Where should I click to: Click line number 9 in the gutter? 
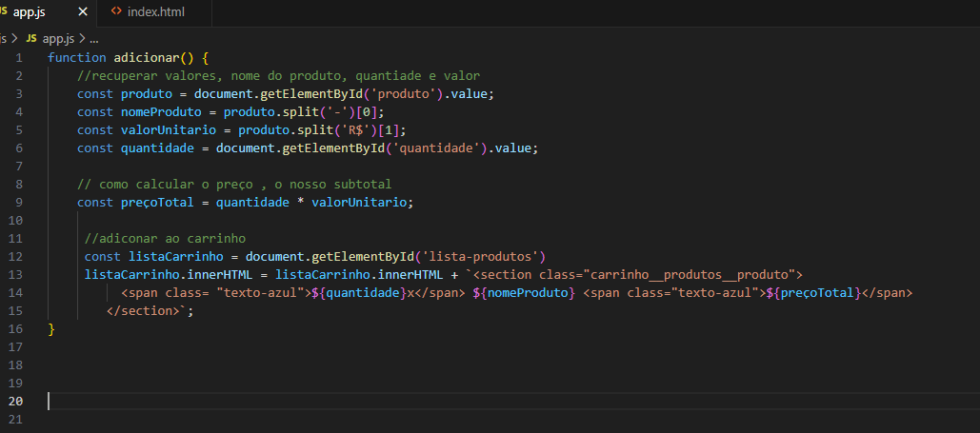pyautogui.click(x=18, y=203)
